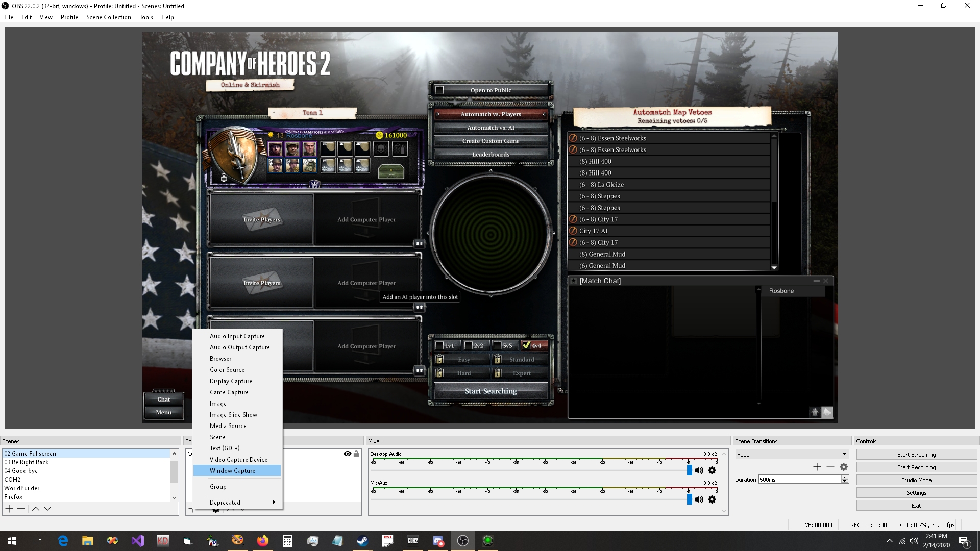Add a scene transition with plus icon
The height and width of the screenshot is (551, 980).
817,467
